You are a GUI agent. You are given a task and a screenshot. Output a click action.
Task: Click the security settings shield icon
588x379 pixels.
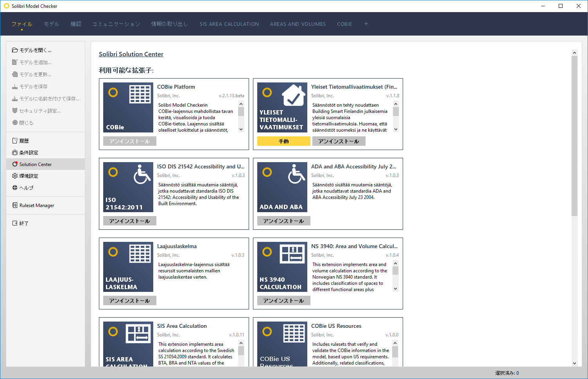pos(15,111)
